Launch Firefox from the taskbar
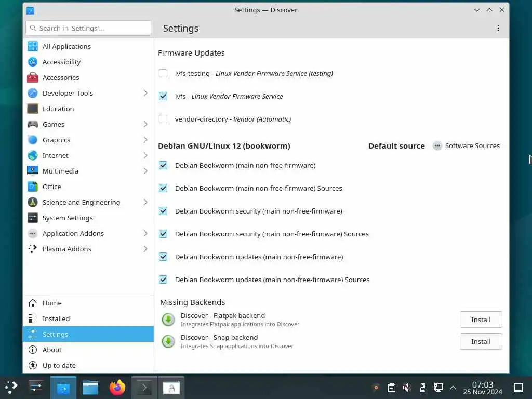The image size is (532, 399). [x=117, y=387]
